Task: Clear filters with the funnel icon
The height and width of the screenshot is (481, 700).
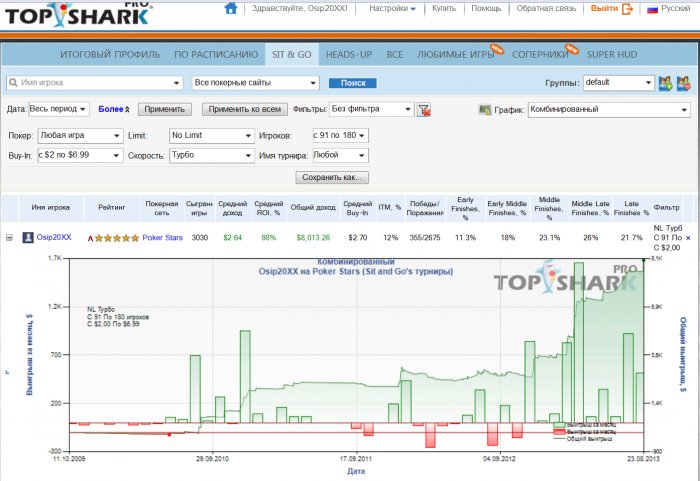Action: (424, 109)
